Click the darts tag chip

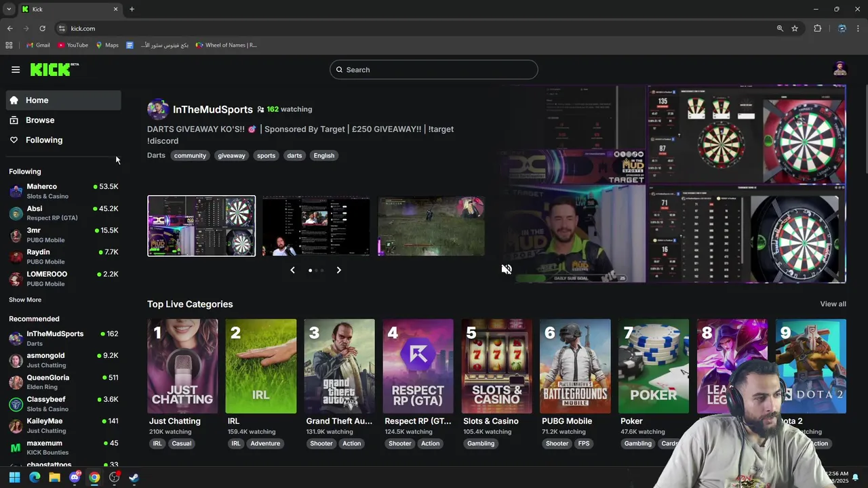point(294,155)
